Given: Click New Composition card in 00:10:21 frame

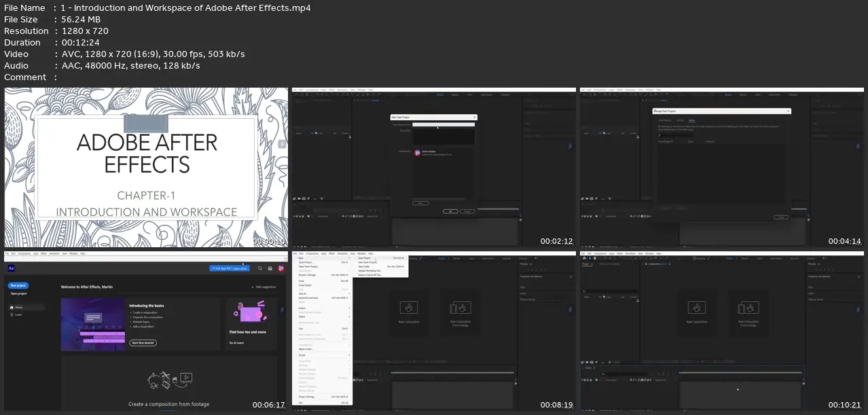Looking at the screenshot, I should click(697, 312).
